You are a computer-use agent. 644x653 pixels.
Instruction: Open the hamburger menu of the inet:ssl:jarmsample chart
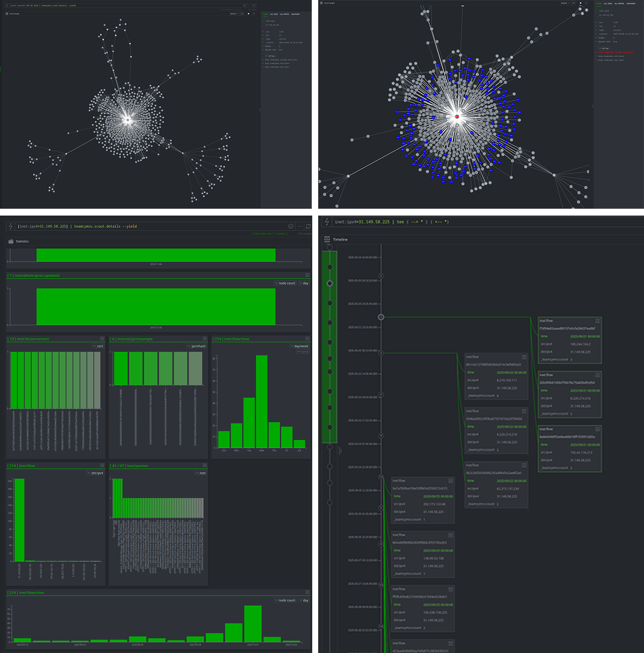[x=205, y=339]
